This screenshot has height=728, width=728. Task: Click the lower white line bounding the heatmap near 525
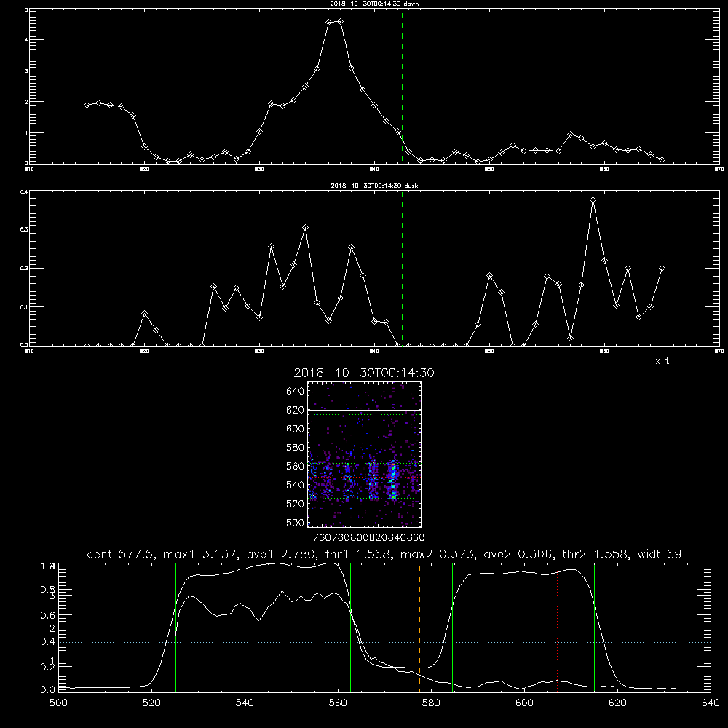point(364,499)
